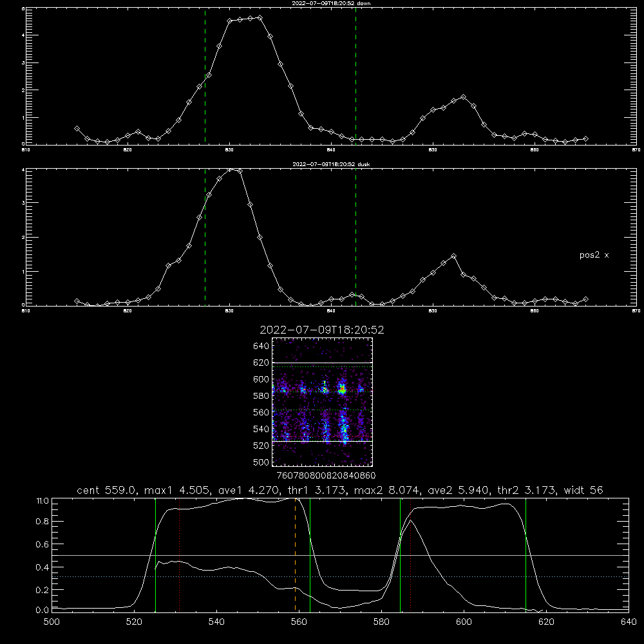Click the dawn plot title text
Image resolution: width=644 pixels, height=644 pixels.
point(331,3)
